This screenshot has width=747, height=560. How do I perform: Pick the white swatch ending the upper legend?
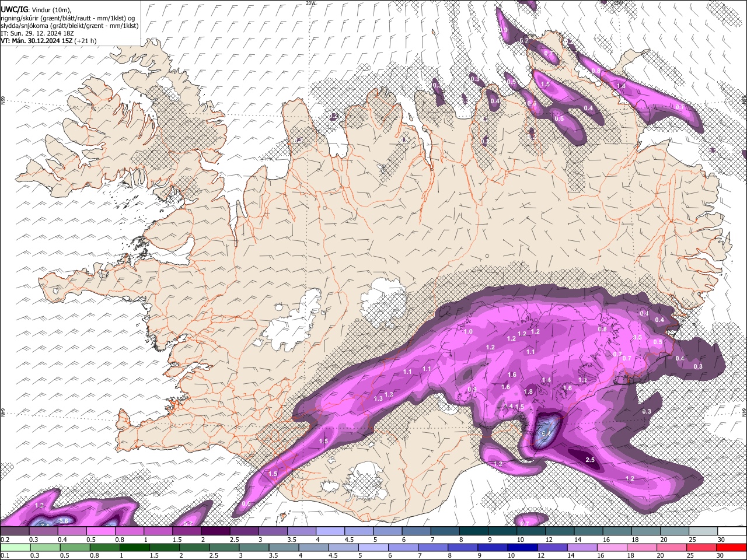click(x=731, y=531)
